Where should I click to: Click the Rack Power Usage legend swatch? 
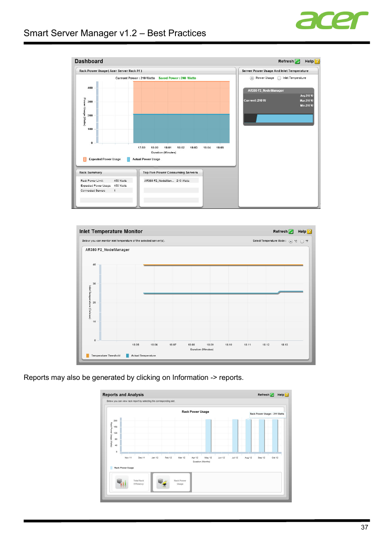click(111, 468)
